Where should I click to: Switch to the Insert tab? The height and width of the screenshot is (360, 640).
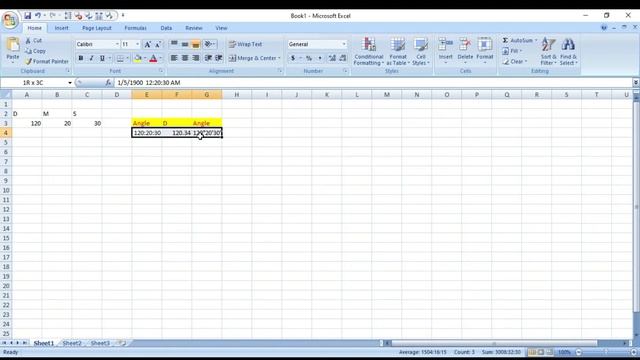[x=62, y=28]
